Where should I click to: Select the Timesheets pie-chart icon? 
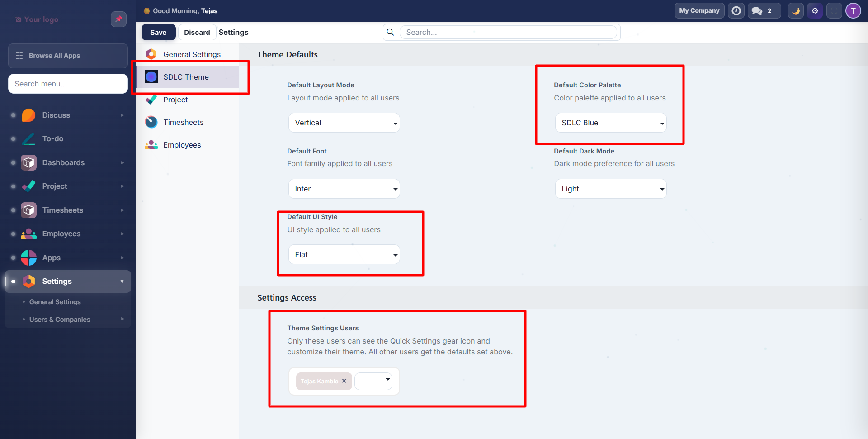[x=28, y=210]
